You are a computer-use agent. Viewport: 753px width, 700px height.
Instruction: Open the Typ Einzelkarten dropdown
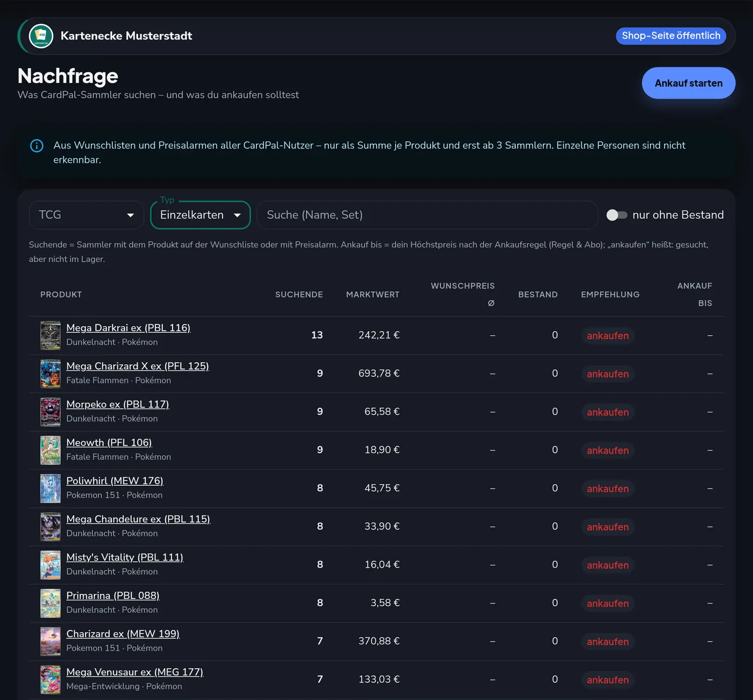click(200, 215)
